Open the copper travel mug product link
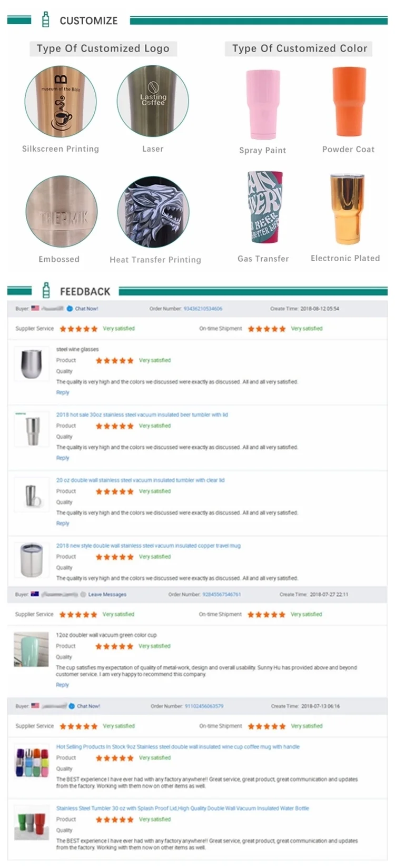This screenshot has width=395, height=868. (x=148, y=546)
